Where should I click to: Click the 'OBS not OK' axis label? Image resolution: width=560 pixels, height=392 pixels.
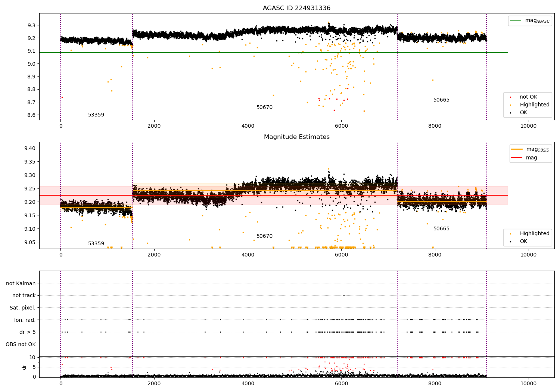coord(21,345)
